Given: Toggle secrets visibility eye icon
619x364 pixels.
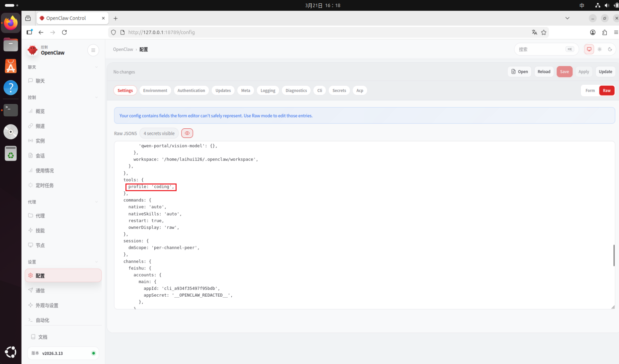Looking at the screenshot, I should [x=187, y=133].
